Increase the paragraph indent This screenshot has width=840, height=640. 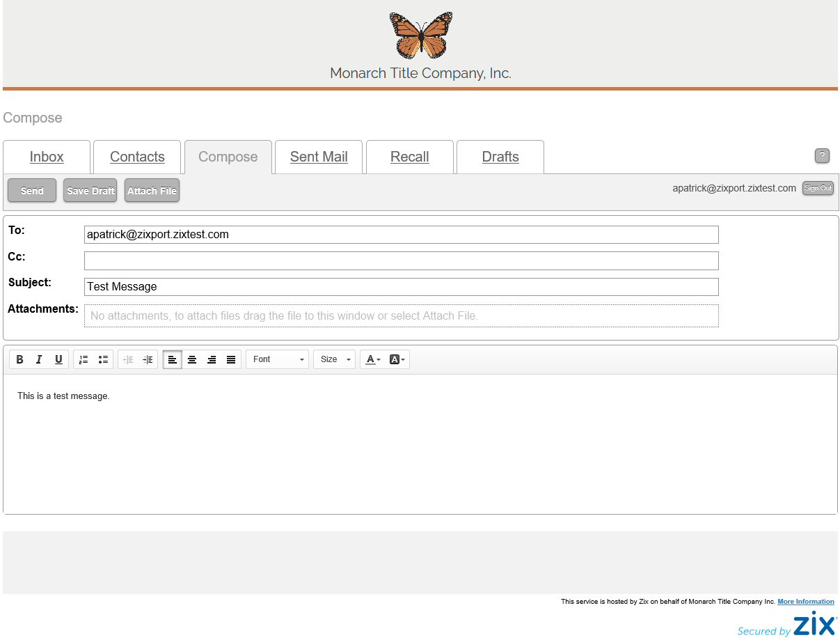tap(148, 359)
